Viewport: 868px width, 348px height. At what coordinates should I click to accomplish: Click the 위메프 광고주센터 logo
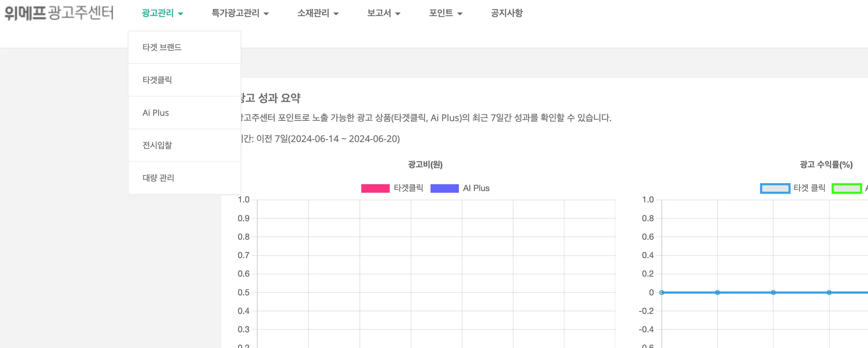point(59,13)
